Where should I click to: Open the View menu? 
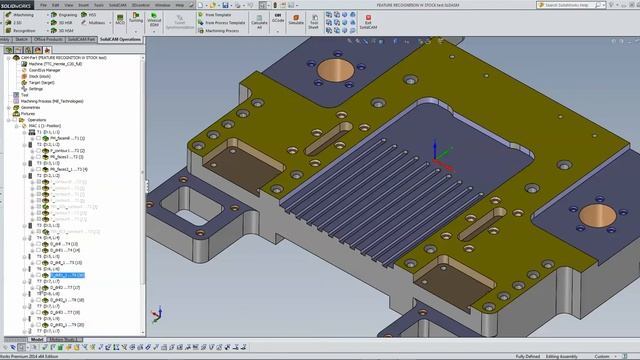(x=69, y=5)
